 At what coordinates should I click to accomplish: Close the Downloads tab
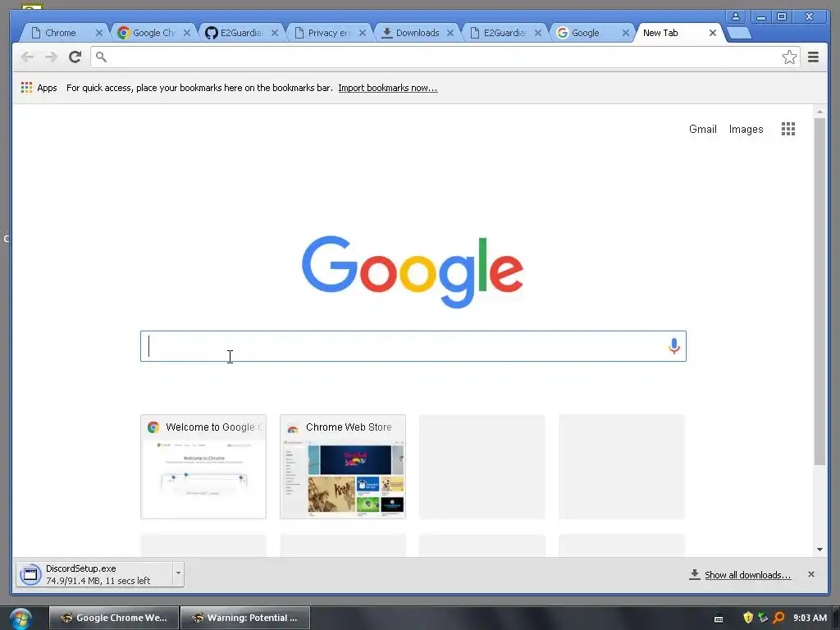450,33
